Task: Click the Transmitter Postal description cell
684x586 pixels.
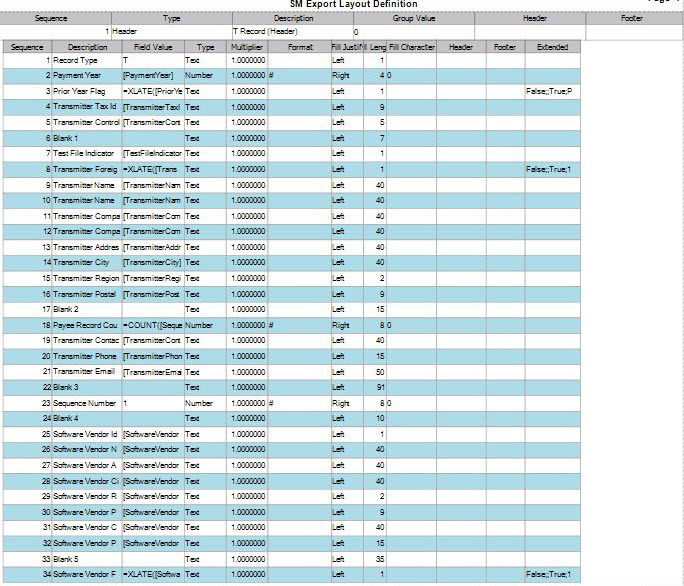Action: 84,293
